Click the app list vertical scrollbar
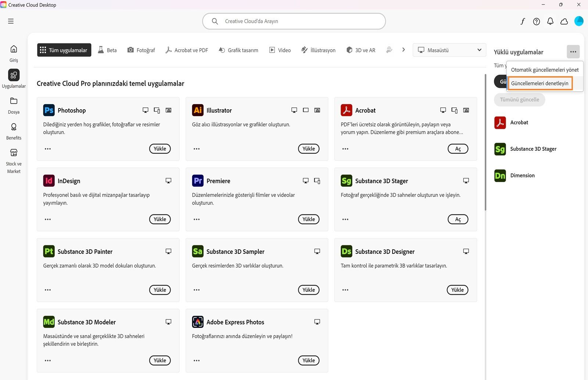588x380 pixels. coord(485,143)
